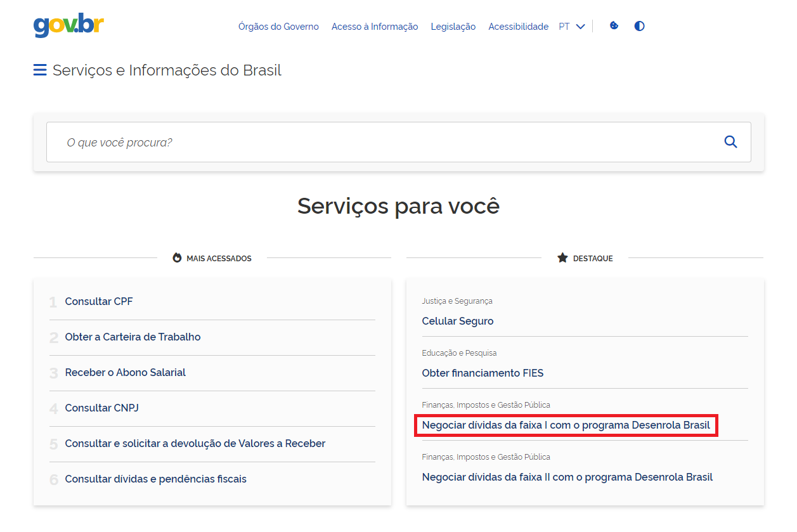
Task: Open Desenrola Brasil faixa II link
Action: coord(567,477)
